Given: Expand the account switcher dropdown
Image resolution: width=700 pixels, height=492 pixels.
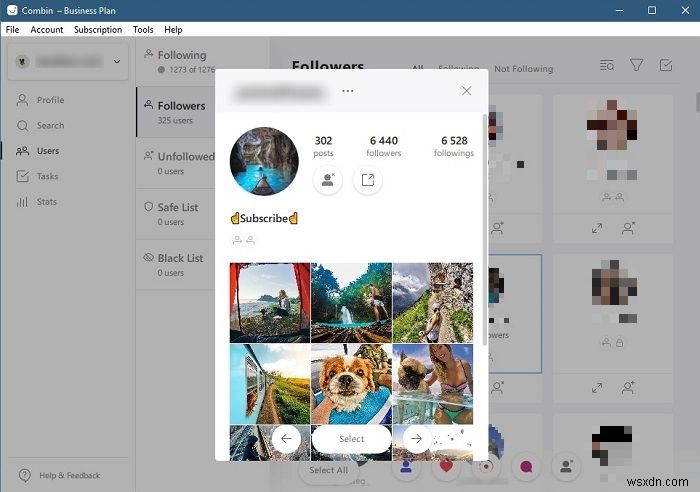Looking at the screenshot, I should (117, 61).
